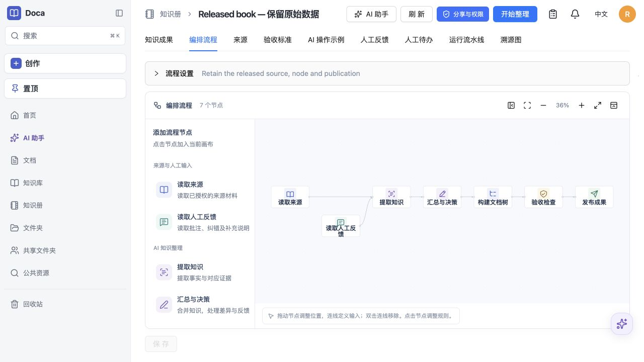Select the 发布成果 node on the canvas
The height and width of the screenshot is (362, 644).
pos(594,197)
